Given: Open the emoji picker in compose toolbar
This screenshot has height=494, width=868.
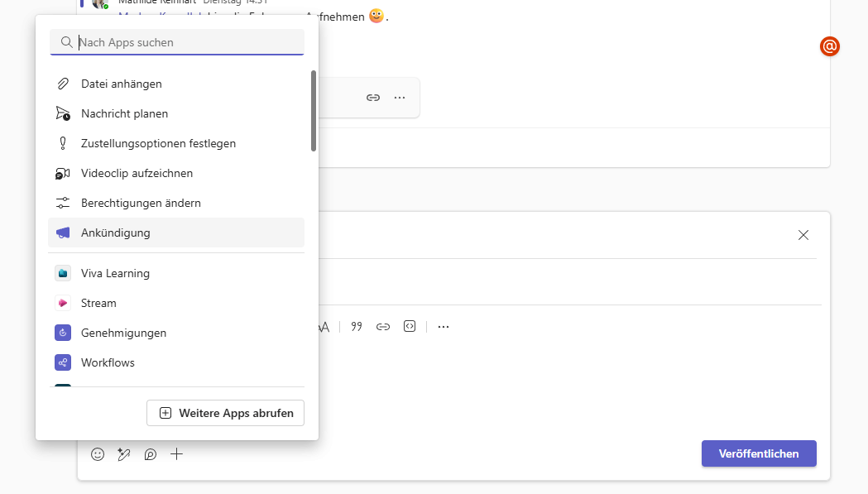Looking at the screenshot, I should 98,454.
